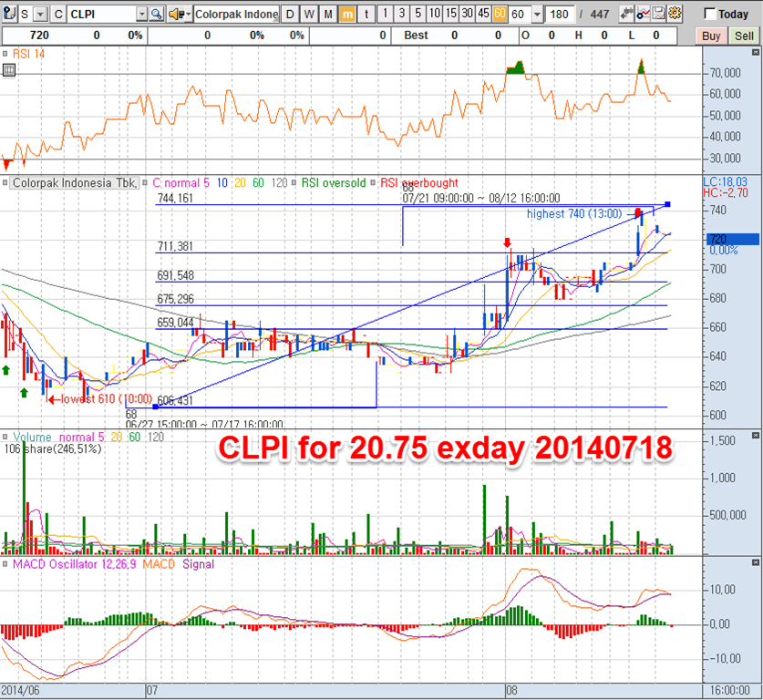
Task: Click the 711,381 Fibonacci level label
Action: tap(175, 247)
